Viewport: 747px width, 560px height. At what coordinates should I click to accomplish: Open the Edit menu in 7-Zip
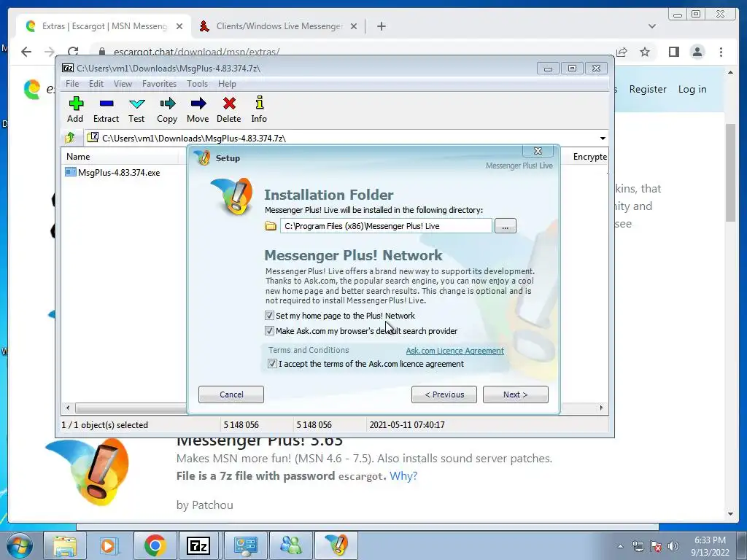pyautogui.click(x=96, y=84)
